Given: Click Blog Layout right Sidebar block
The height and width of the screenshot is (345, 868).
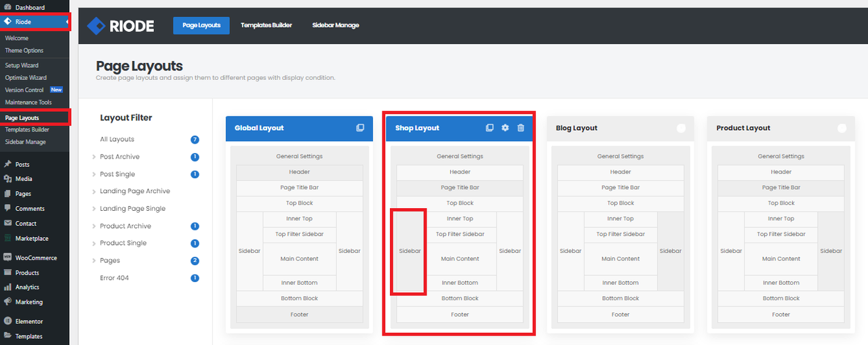Looking at the screenshot, I should [671, 251].
